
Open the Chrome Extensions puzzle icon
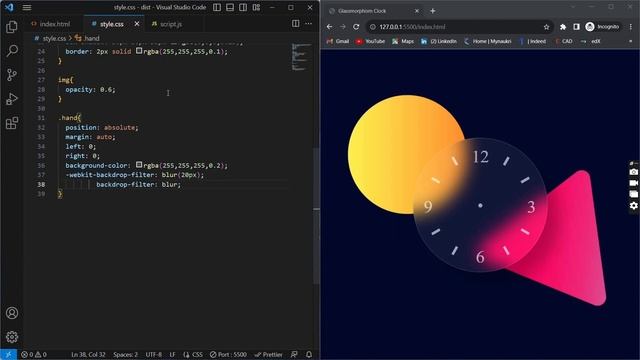click(x=563, y=27)
